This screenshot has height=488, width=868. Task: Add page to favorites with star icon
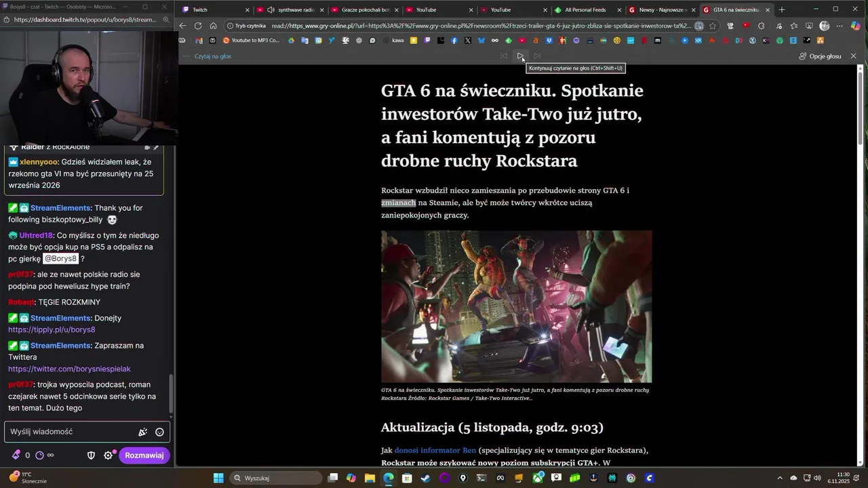[713, 26]
